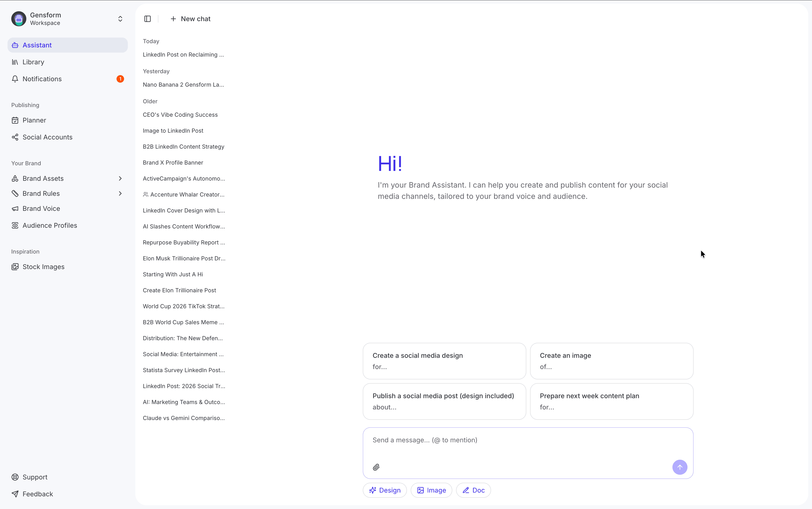Open chat Repurpose Buyability Report

(183, 243)
